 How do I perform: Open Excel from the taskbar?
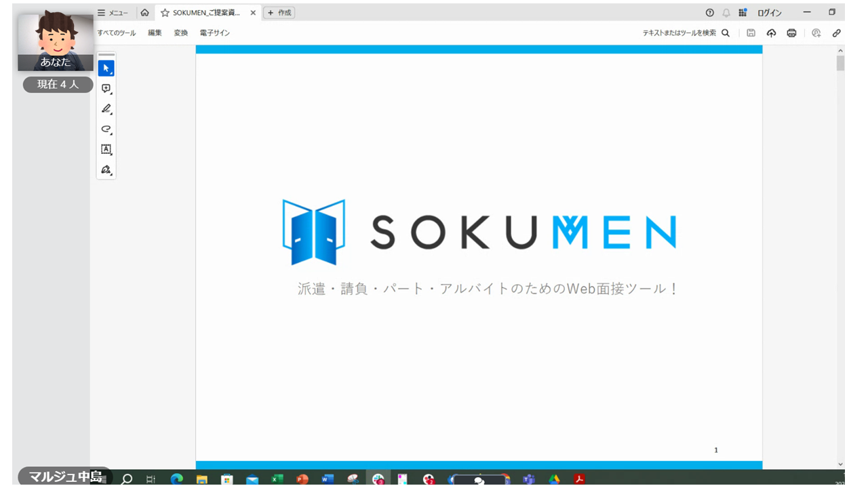277,479
